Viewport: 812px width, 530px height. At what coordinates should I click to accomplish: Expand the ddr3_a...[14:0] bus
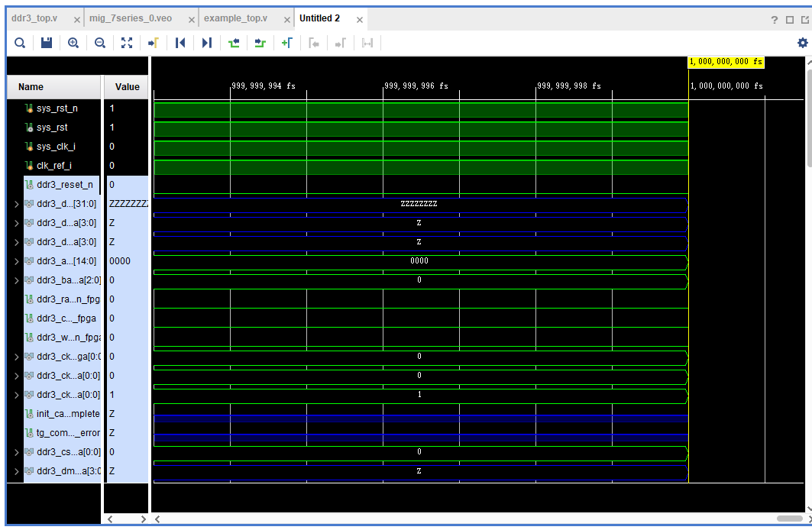[x=17, y=261]
